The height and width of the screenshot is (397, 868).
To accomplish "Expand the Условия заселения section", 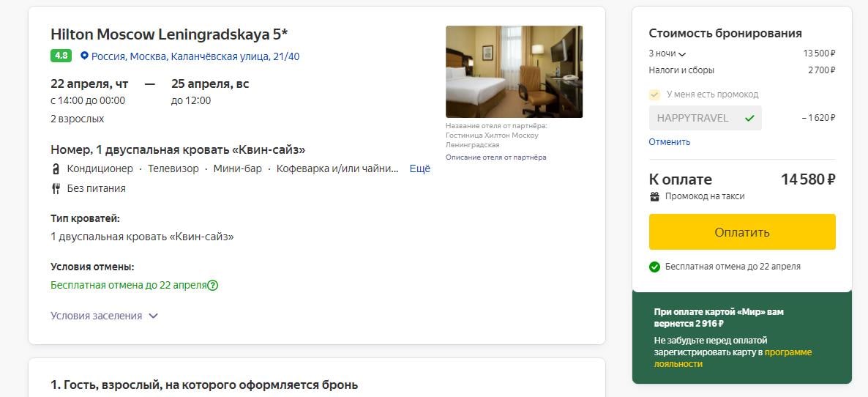I will click(104, 316).
